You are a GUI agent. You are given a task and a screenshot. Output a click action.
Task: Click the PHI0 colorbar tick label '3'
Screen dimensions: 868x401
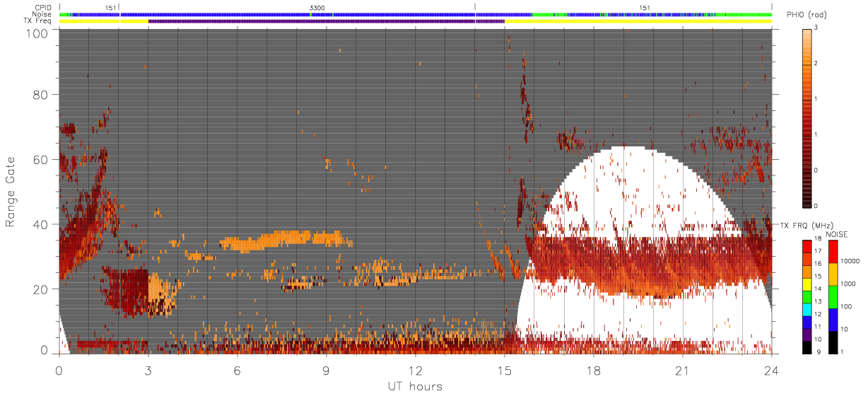(x=815, y=28)
